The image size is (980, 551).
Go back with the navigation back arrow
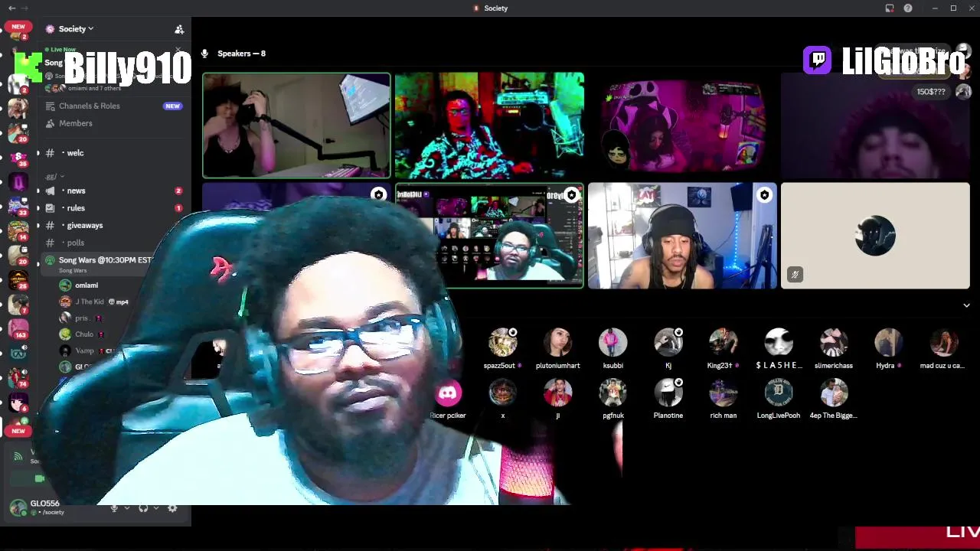click(x=11, y=8)
